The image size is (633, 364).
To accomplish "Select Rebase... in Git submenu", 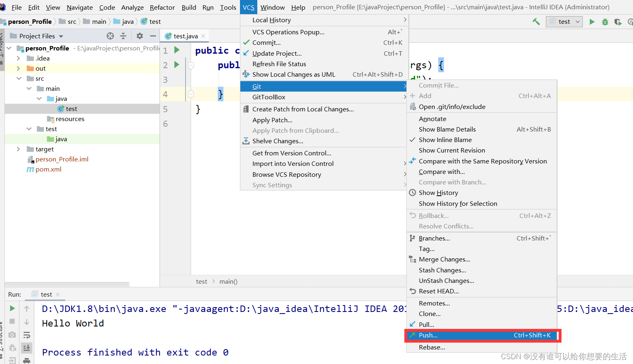I will [x=482, y=347].
